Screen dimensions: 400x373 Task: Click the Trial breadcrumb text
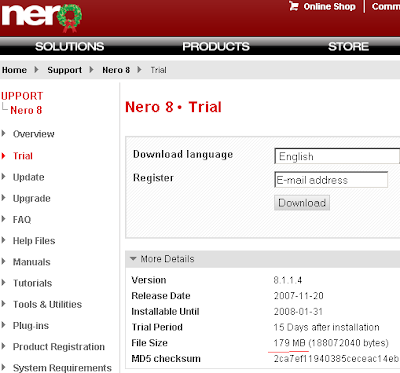[x=158, y=70]
